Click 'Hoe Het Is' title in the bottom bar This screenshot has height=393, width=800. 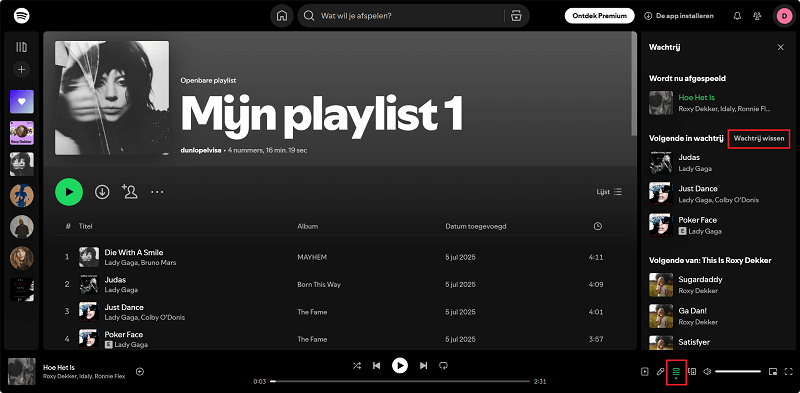(x=59, y=367)
